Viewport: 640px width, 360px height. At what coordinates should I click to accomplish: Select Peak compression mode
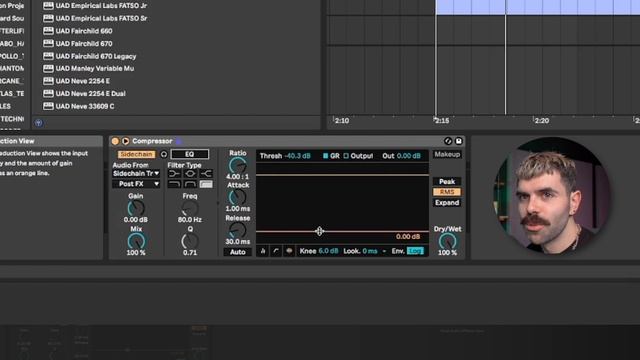[447, 182]
